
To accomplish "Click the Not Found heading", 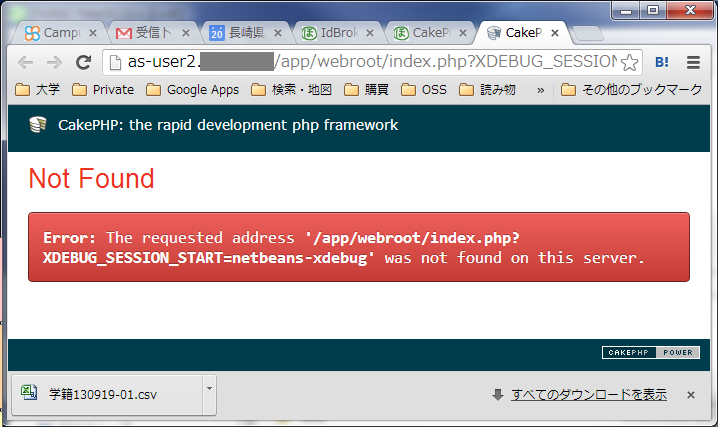I will (x=92, y=178).
